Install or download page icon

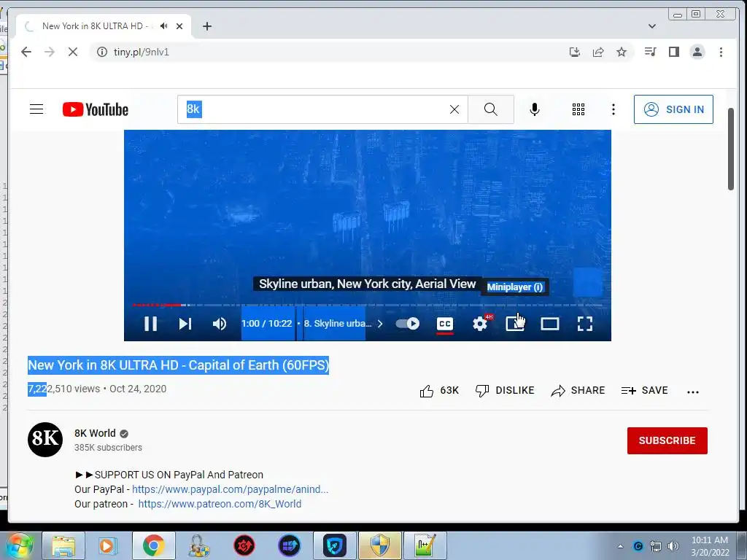pyautogui.click(x=575, y=52)
